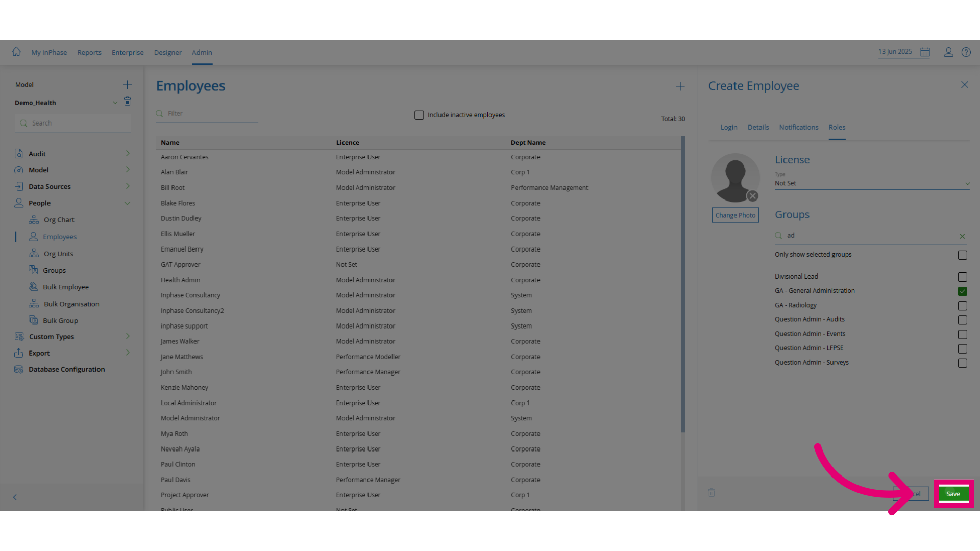Toggle Include inactive employees checkbox

[x=419, y=115]
